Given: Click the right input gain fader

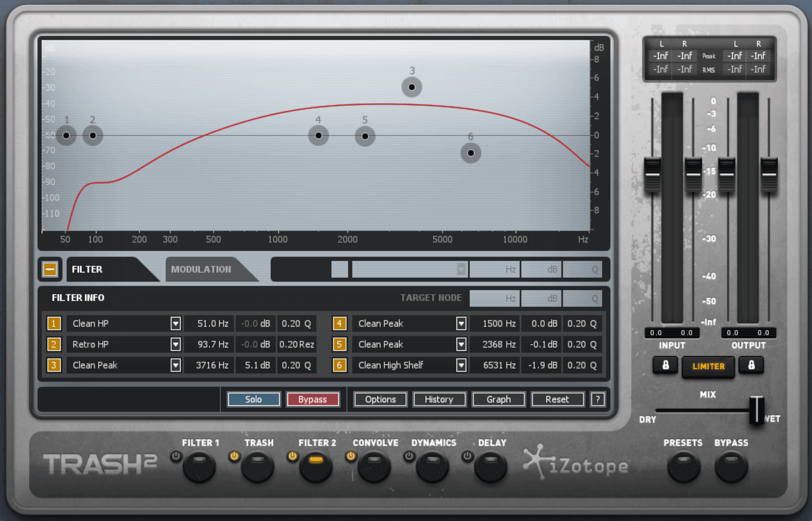Looking at the screenshot, I should 693,174.
